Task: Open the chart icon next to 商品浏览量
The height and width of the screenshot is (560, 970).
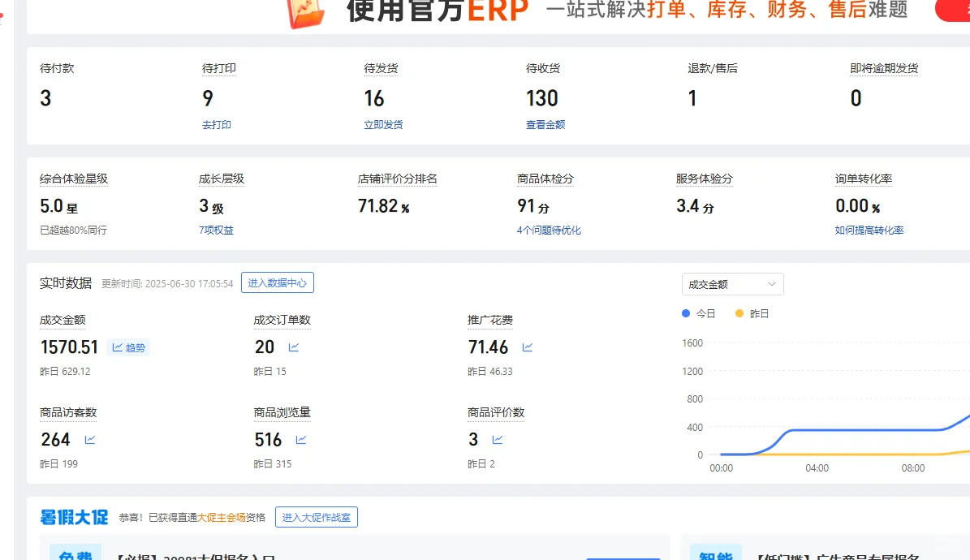Action: pyautogui.click(x=300, y=439)
